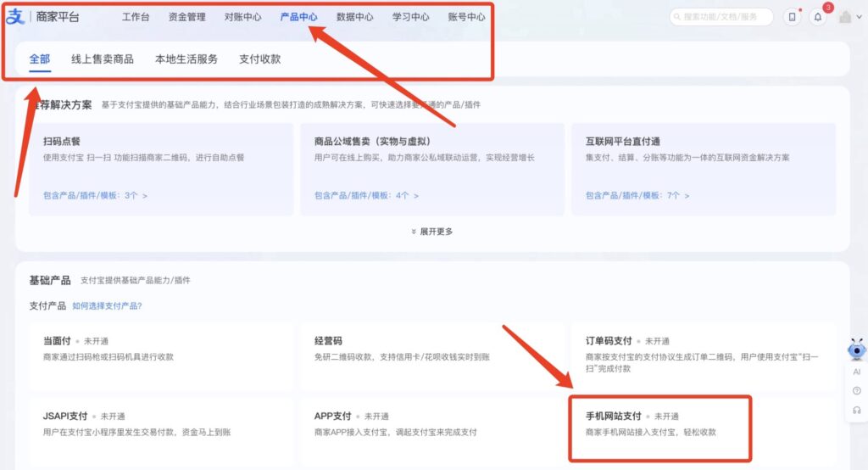This screenshot has height=470, width=868.
Task: Click the AI button in the side toolbar
Action: [x=856, y=372]
